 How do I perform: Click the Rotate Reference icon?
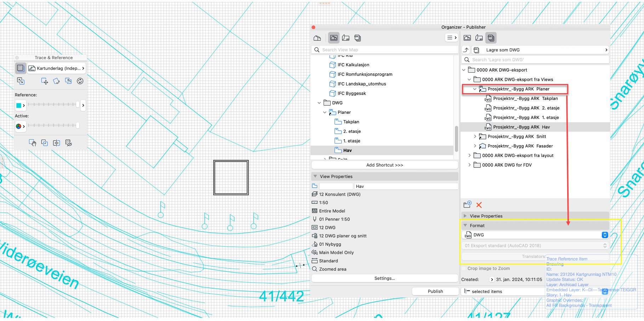[x=56, y=81]
